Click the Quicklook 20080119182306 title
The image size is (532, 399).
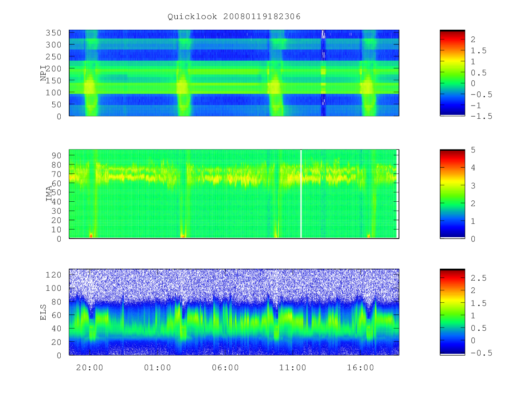coord(234,17)
